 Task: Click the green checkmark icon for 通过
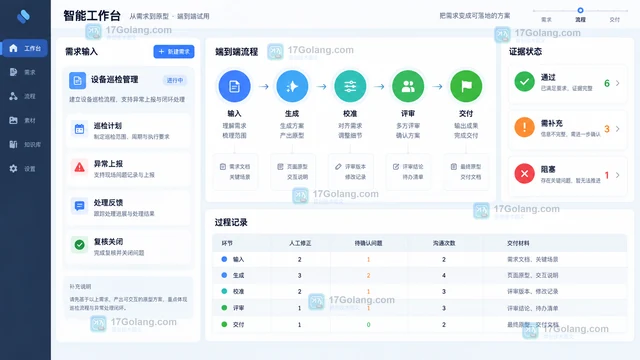524,82
